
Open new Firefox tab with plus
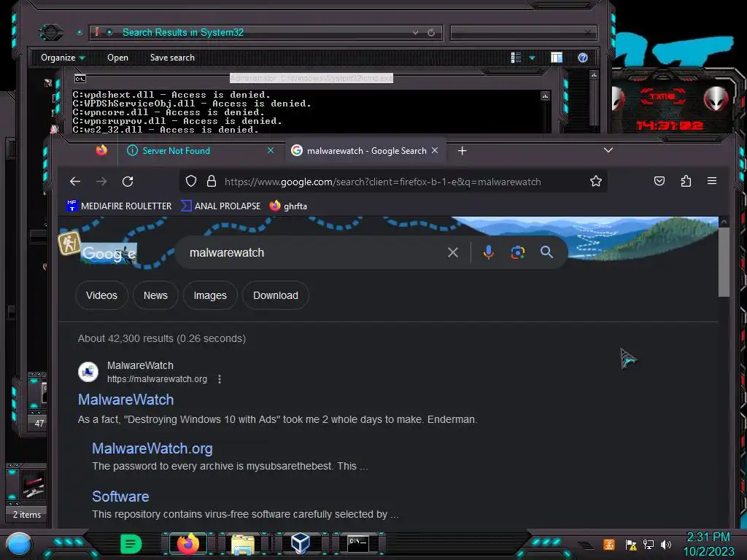click(462, 151)
